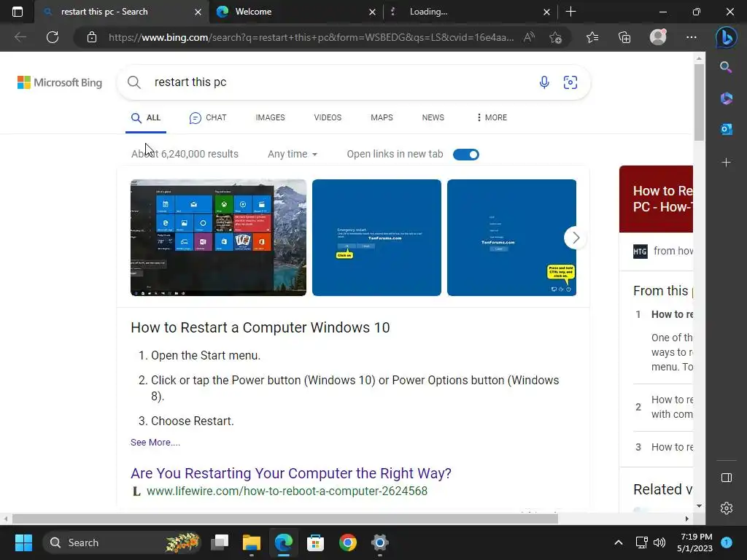The height and width of the screenshot is (560, 747).
Task: Open Read aloud from address bar
Action: [529, 37]
